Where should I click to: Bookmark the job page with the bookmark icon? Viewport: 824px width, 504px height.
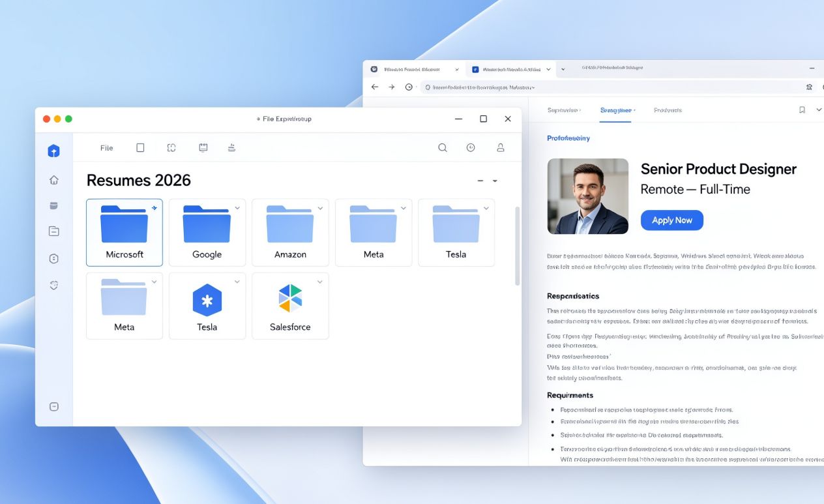pos(802,110)
